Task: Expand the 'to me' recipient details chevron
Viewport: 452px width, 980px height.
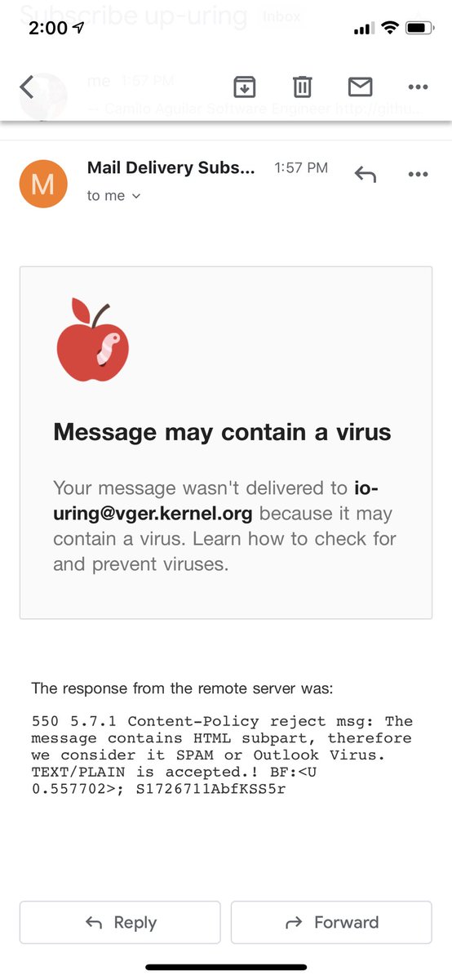Action: pos(136,196)
